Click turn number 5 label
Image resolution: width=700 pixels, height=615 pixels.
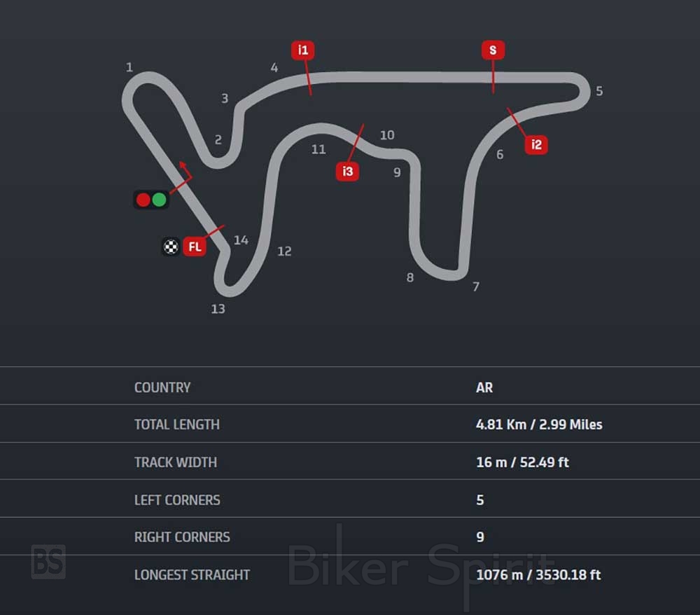tap(599, 91)
